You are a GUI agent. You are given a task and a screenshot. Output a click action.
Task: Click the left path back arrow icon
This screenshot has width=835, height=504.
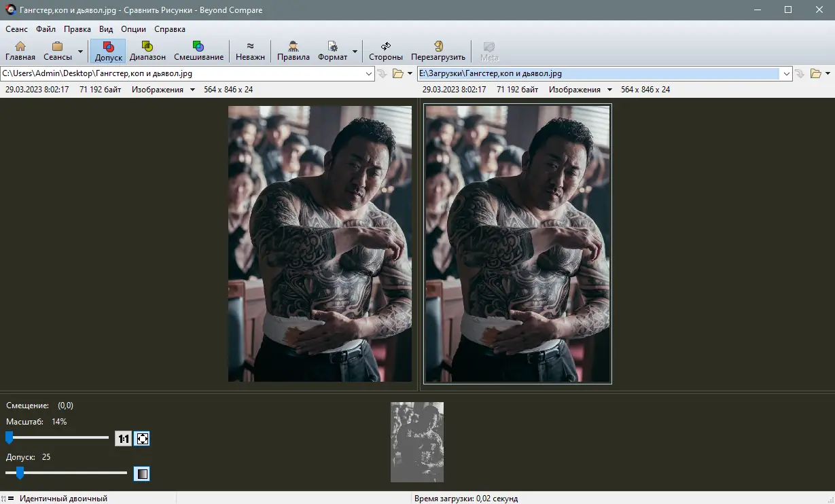[383, 73]
